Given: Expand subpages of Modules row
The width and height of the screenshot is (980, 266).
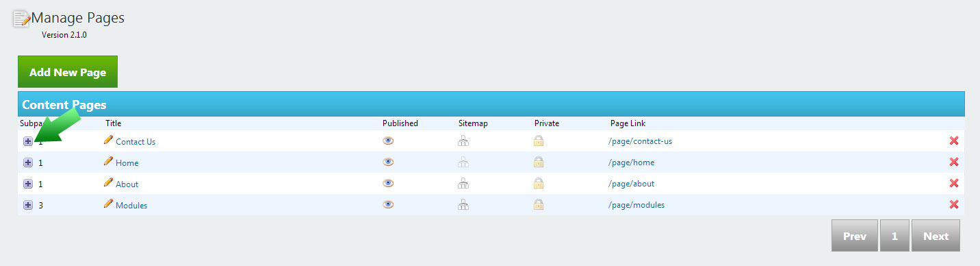Looking at the screenshot, I should 28,205.
